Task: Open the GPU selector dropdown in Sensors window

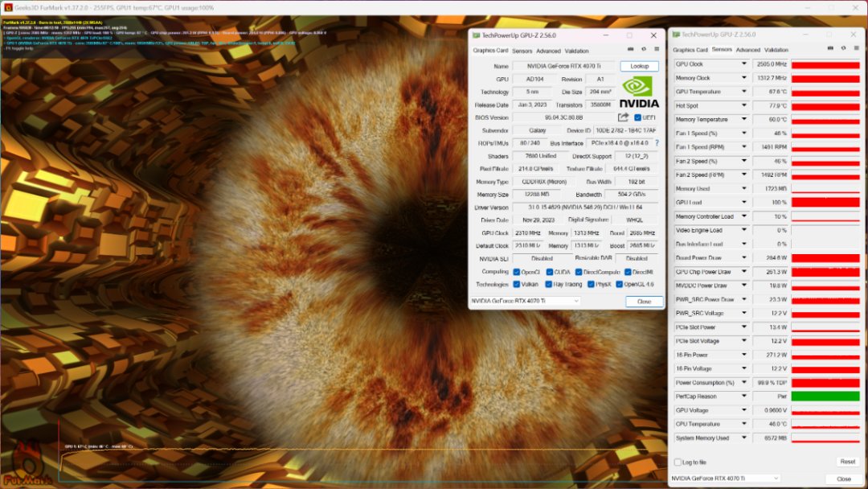Action: (725, 478)
